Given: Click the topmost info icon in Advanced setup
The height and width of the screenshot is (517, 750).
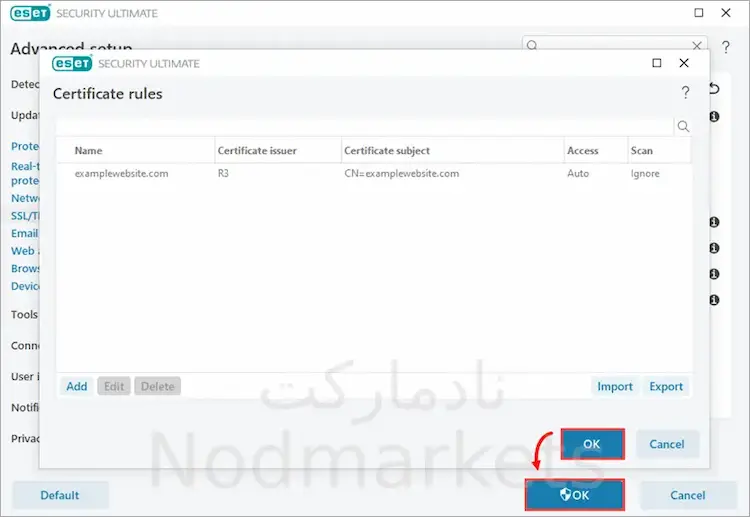Looking at the screenshot, I should [x=714, y=116].
